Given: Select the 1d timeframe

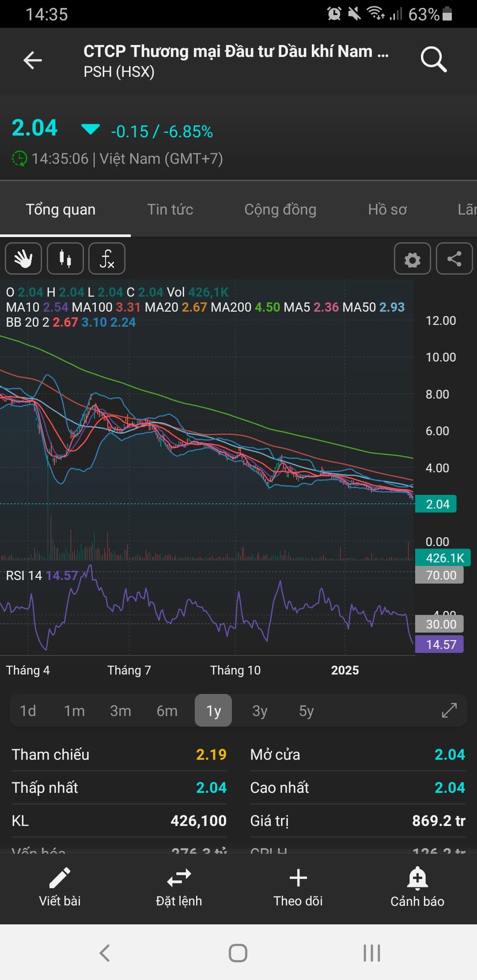Looking at the screenshot, I should (28, 711).
